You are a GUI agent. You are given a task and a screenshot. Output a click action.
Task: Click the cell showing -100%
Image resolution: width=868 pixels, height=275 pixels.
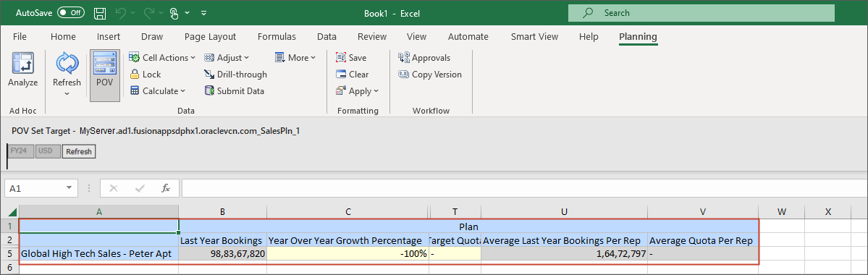[x=347, y=254]
